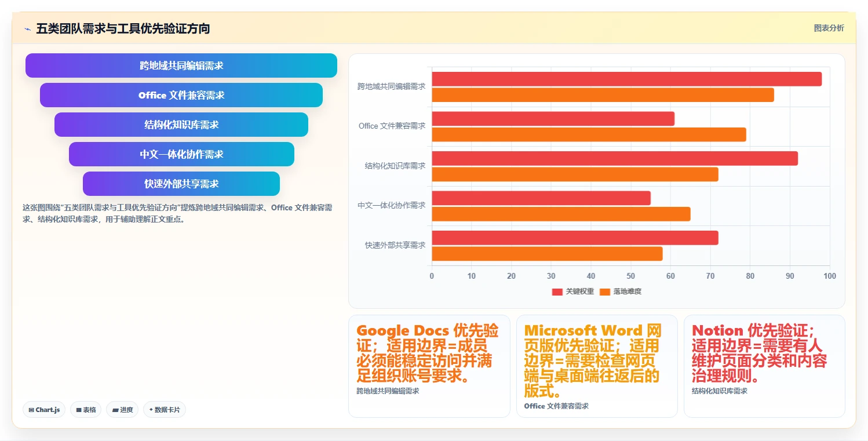The image size is (868, 441).
Task: Select the 结构化知识库需求 funnel bar
Action: click(181, 125)
